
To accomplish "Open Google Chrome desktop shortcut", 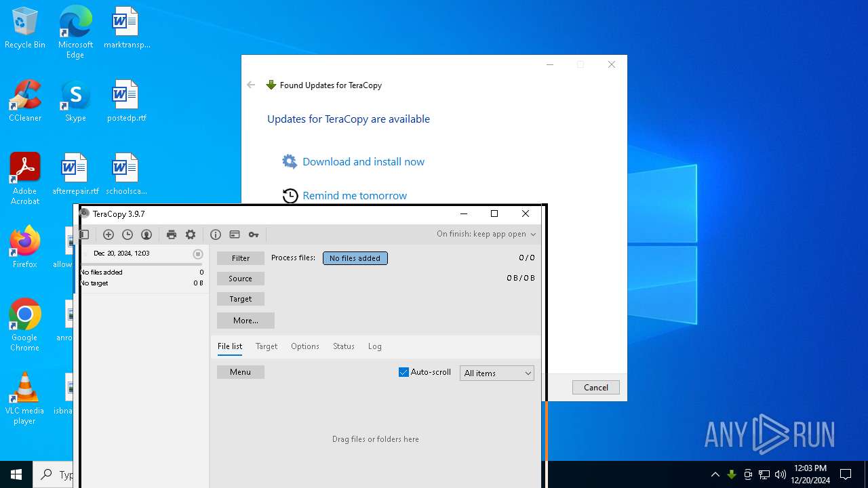I will point(25,325).
